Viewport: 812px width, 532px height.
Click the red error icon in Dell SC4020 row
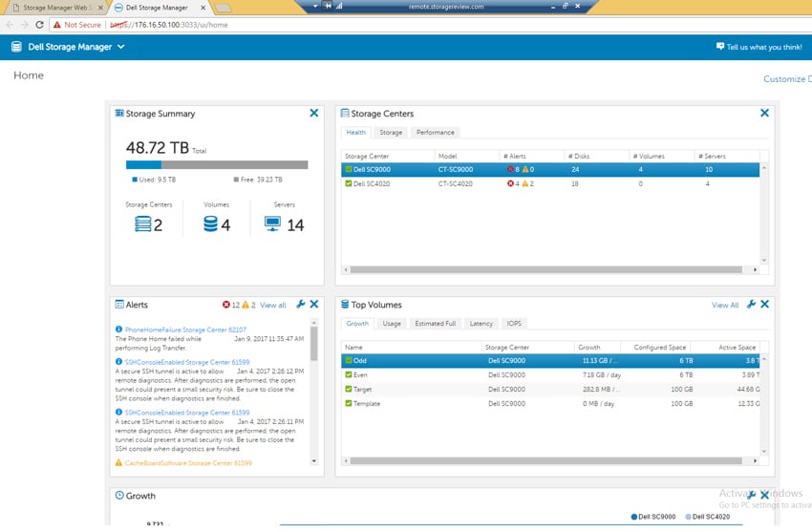(510, 183)
